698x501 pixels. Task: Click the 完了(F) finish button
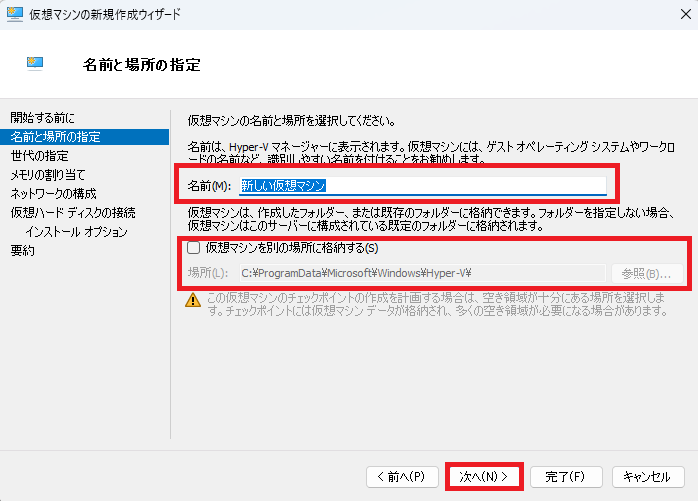click(566, 477)
